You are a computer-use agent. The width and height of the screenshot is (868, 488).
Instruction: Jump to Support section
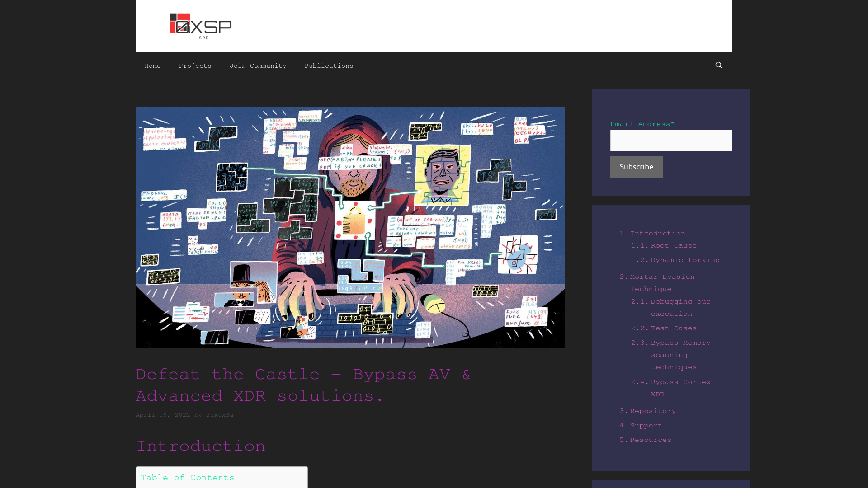[x=646, y=426]
